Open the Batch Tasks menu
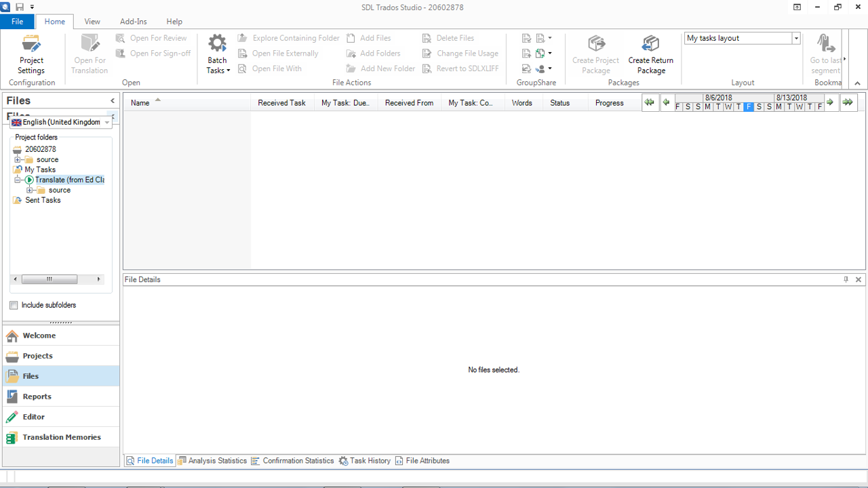 218,54
